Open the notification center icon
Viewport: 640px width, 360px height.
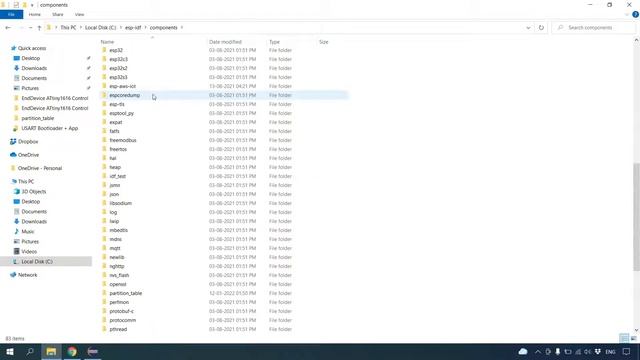627,352
